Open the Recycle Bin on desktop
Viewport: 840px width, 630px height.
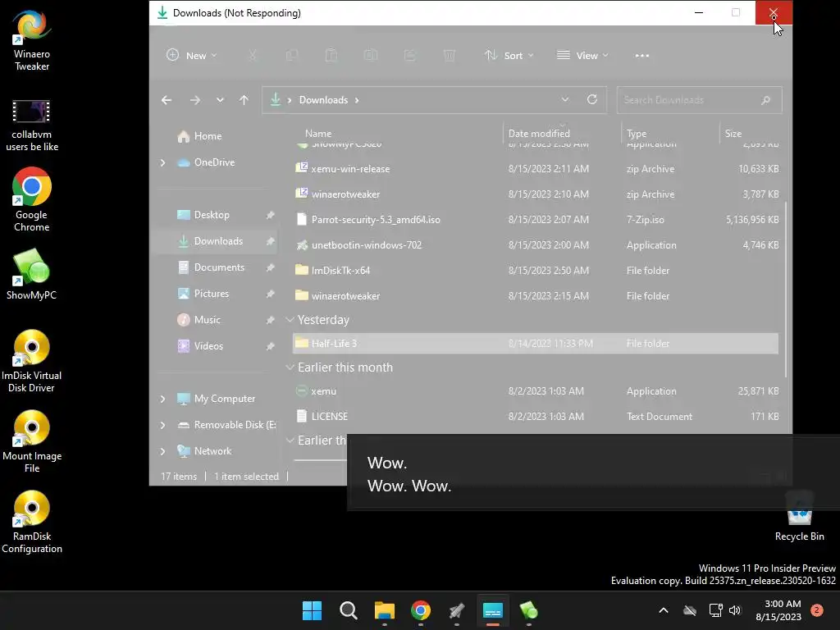pyautogui.click(x=799, y=517)
